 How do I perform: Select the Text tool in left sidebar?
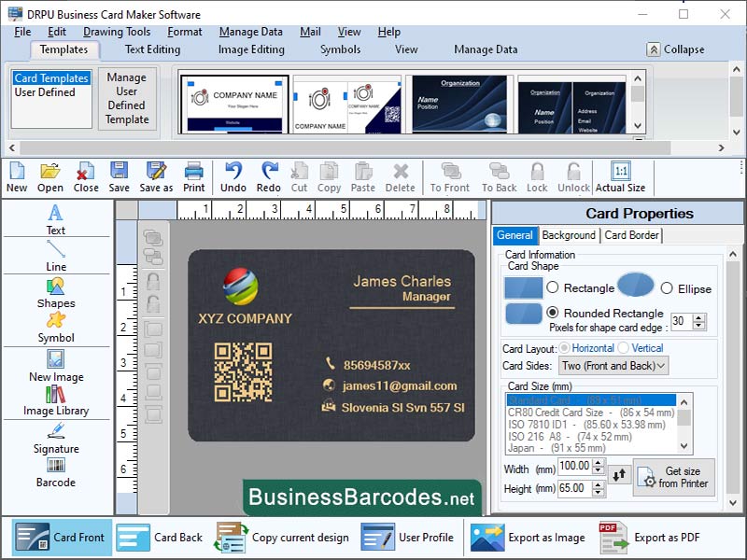click(55, 219)
